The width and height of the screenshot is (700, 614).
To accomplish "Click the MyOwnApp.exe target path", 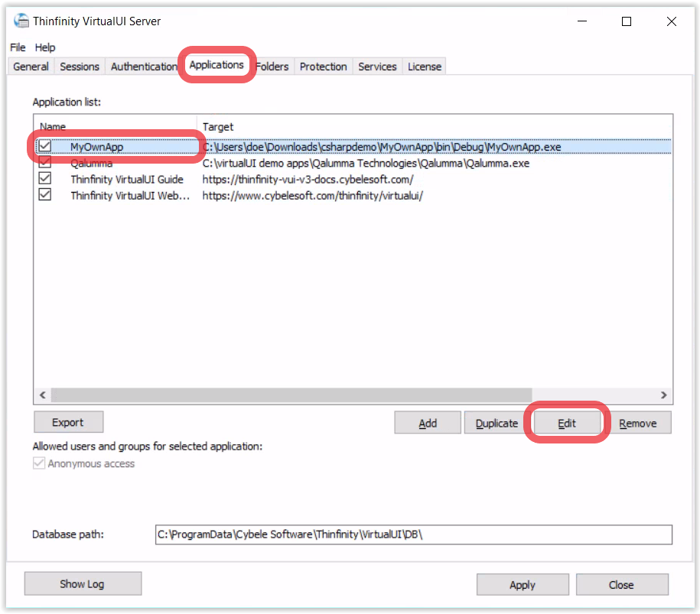I will coord(382,147).
